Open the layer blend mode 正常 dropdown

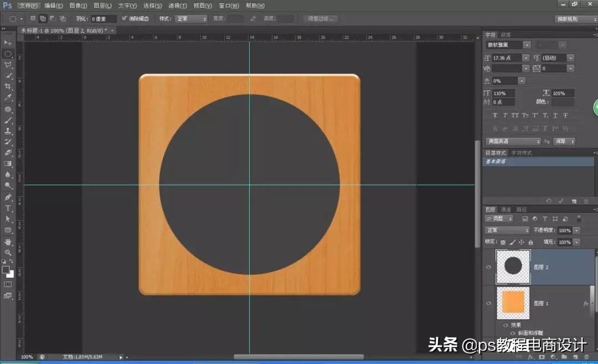click(507, 230)
